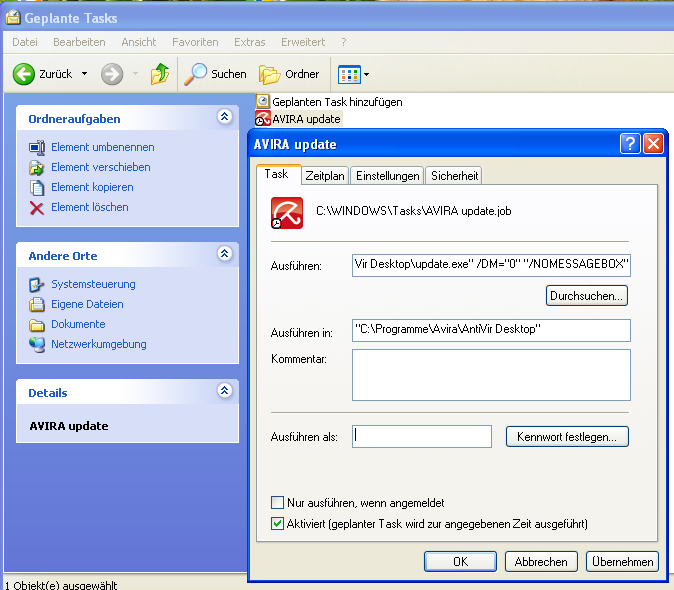Click Element umbenennen link
This screenshot has width=674, height=590.
coord(103,147)
